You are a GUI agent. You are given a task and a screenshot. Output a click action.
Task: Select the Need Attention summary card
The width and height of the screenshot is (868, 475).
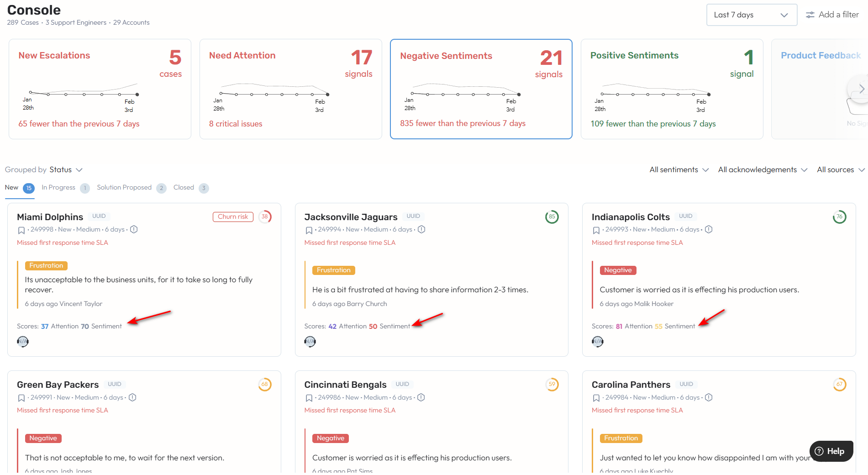(x=291, y=89)
